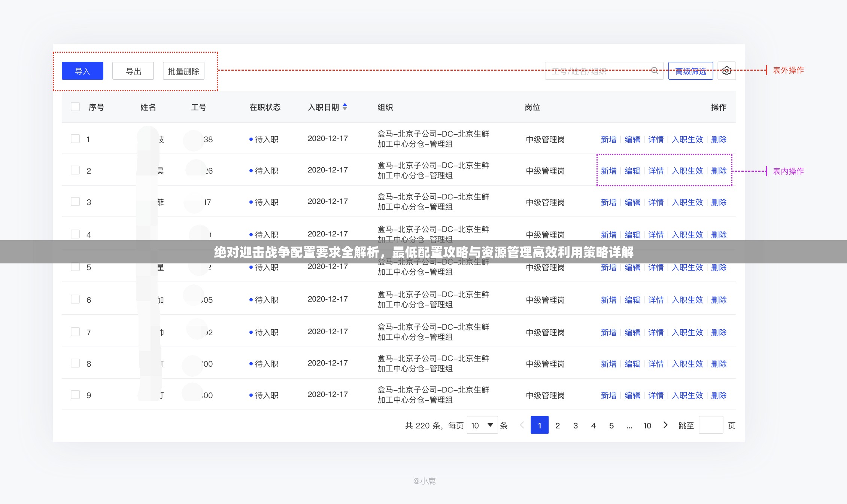The height and width of the screenshot is (504, 847).
Task: Sort by 入职日期 arrow icon
Action: pyautogui.click(x=345, y=107)
